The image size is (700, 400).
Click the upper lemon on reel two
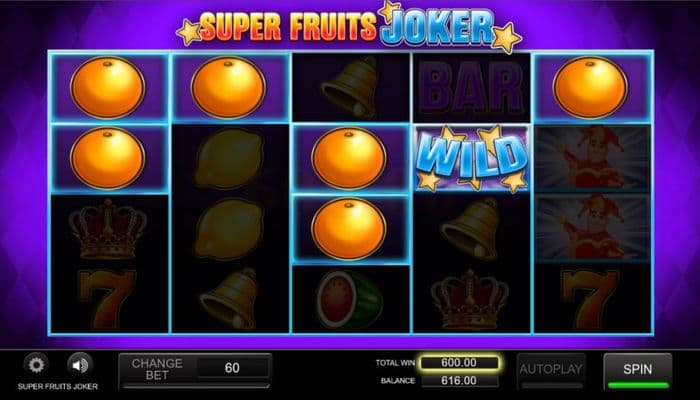coord(229,158)
